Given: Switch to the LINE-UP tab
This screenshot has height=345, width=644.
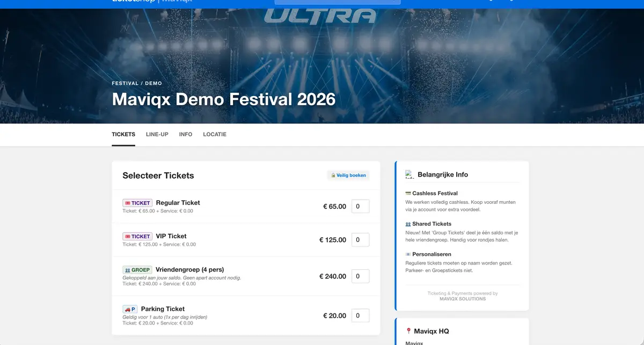Looking at the screenshot, I should click(157, 134).
